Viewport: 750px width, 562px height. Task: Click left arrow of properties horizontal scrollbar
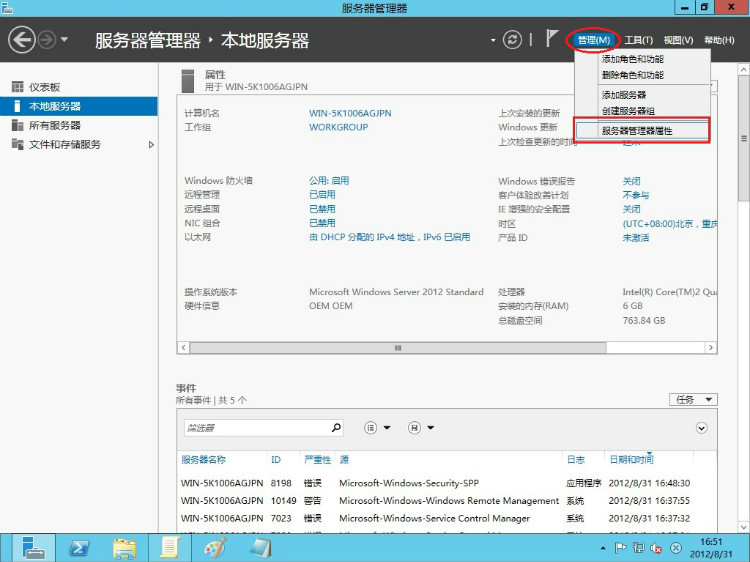[x=183, y=348]
